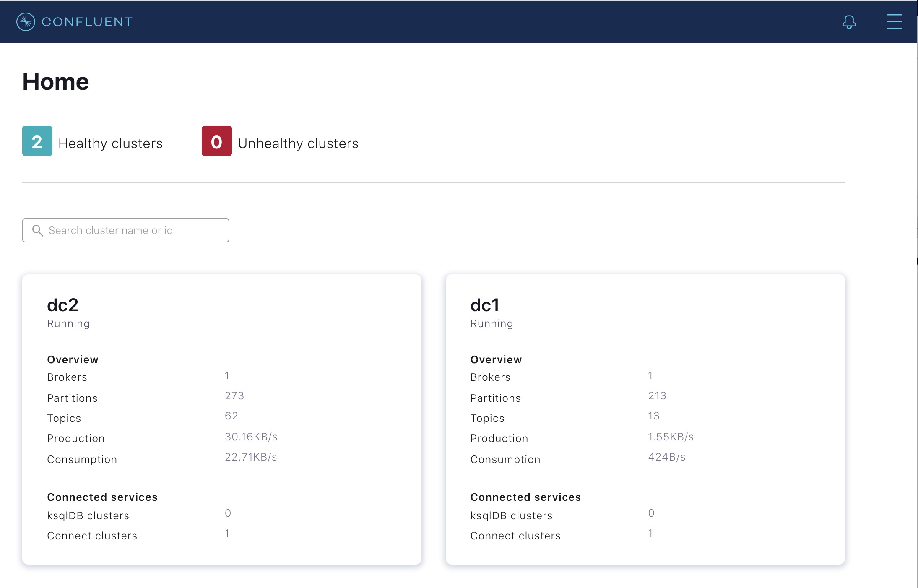
Task: Click the Unhealthy clusters label
Action: (298, 143)
